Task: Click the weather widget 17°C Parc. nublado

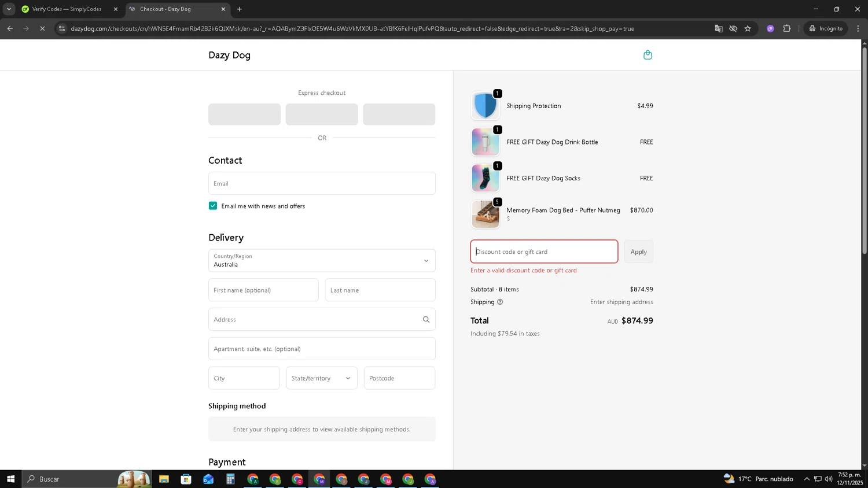Action: 759,479
